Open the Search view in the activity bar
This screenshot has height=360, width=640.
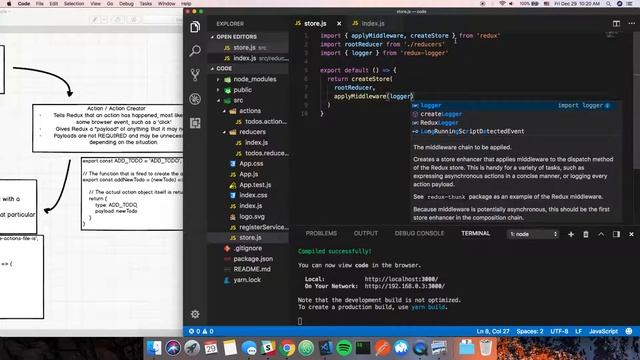[195, 51]
